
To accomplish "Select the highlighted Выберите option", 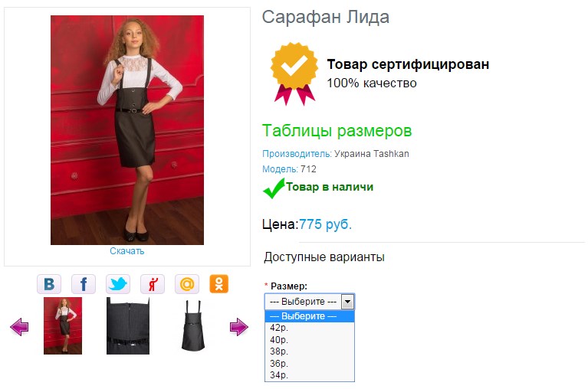I will [310, 316].
